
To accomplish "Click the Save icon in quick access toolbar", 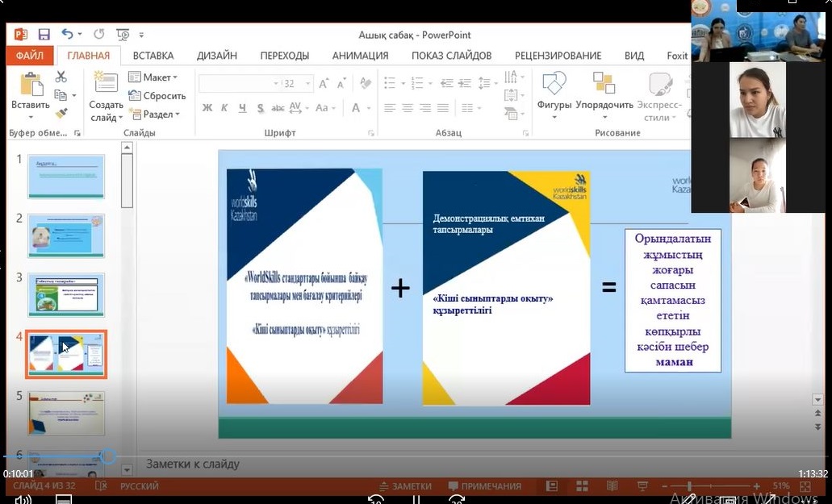I will 44,35.
